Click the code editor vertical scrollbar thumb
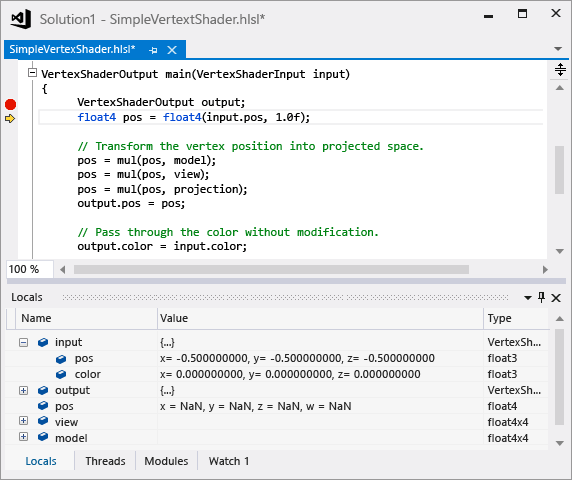Screen dimensions: 572x480 pyautogui.click(x=560, y=170)
